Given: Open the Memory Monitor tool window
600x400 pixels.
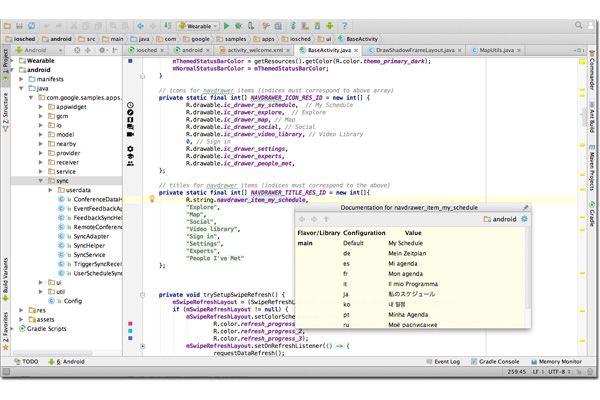Looking at the screenshot, I should pos(558,361).
